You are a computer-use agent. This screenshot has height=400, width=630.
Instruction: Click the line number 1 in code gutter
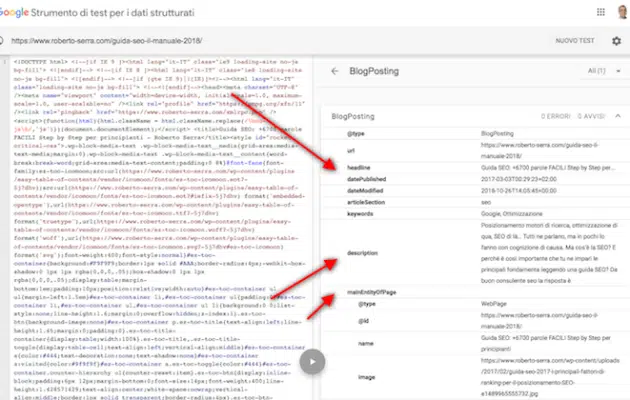point(5,62)
